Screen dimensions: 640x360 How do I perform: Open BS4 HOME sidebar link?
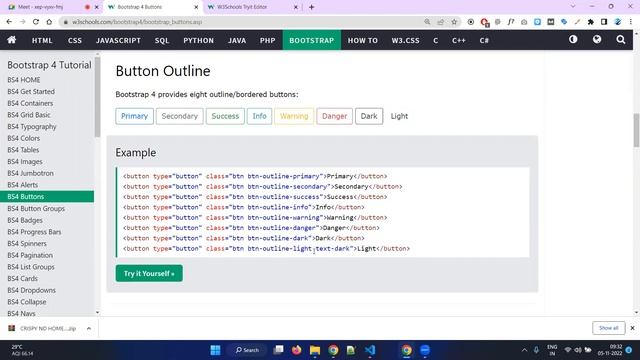click(24, 80)
